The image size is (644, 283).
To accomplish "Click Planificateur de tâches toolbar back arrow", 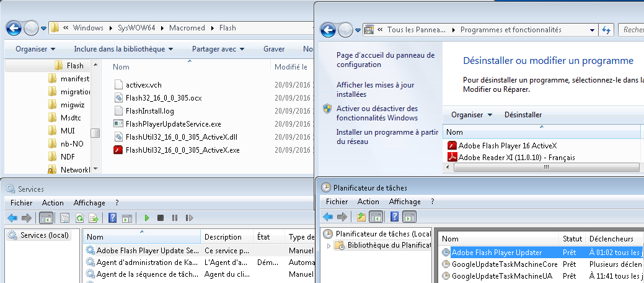I will [328, 217].
